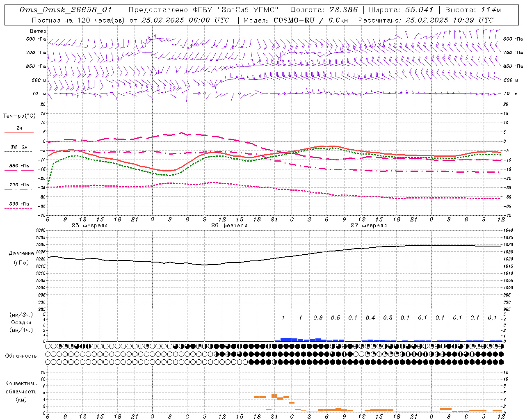Select the provider text ФГБУ "ЗапСиб УГМС"
The width and height of the screenshot is (525, 420).
pos(236,10)
